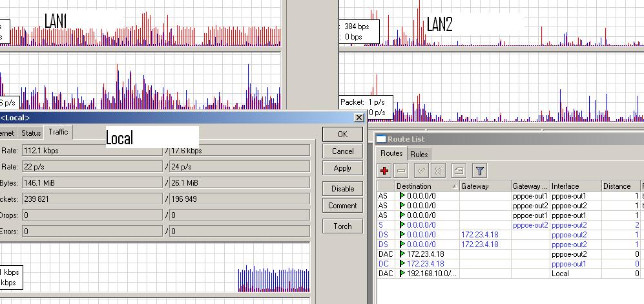The image size is (644, 304).
Task: Click the 22 p/s packet rate field
Action: (x=92, y=167)
